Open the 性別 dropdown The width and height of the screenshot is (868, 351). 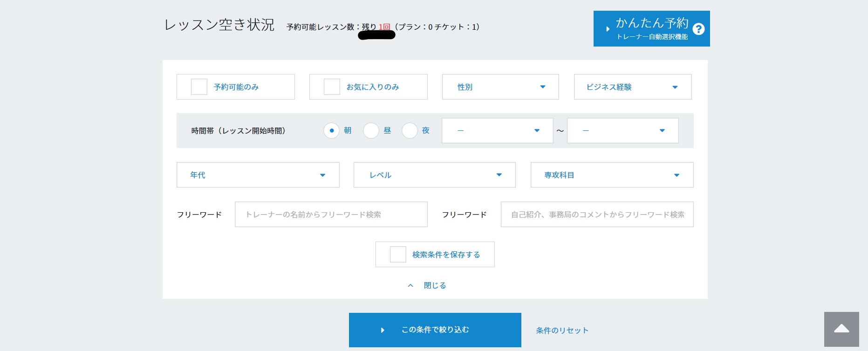[x=500, y=87]
